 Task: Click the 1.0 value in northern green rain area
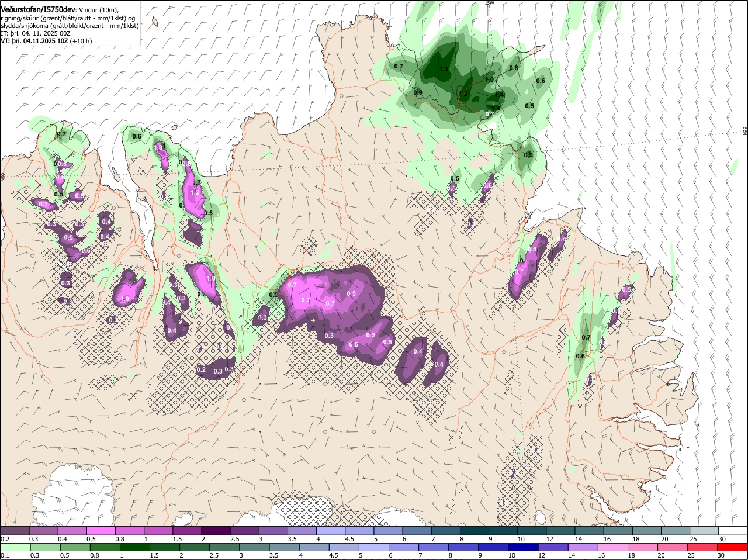[490, 79]
